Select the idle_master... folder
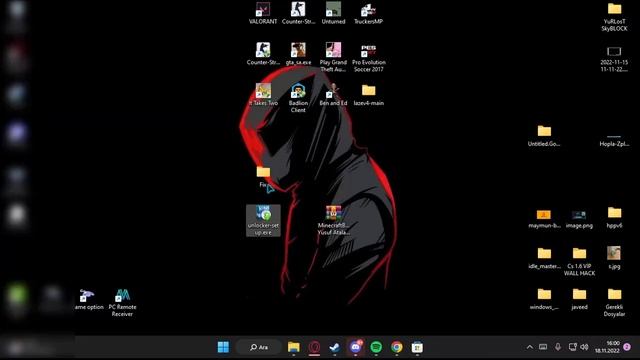The image size is (640, 360). point(544,258)
